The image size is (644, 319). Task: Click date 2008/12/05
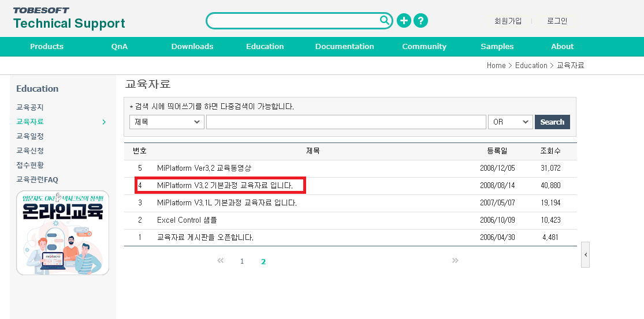pos(497,168)
